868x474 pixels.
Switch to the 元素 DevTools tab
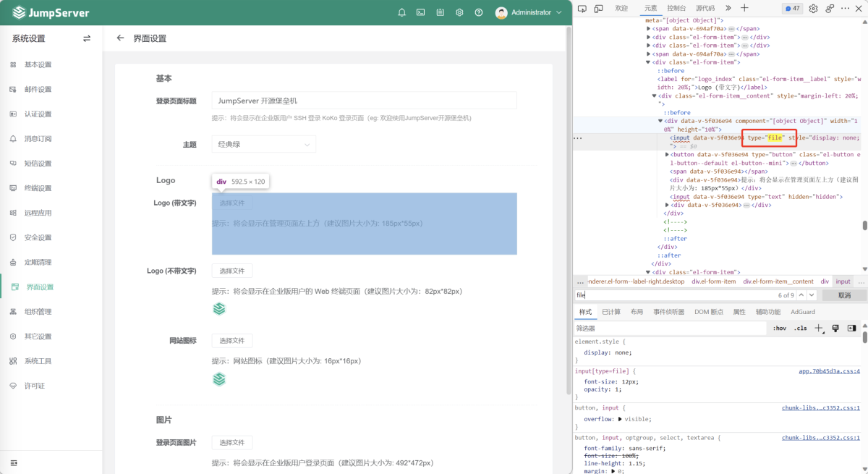[651, 8]
